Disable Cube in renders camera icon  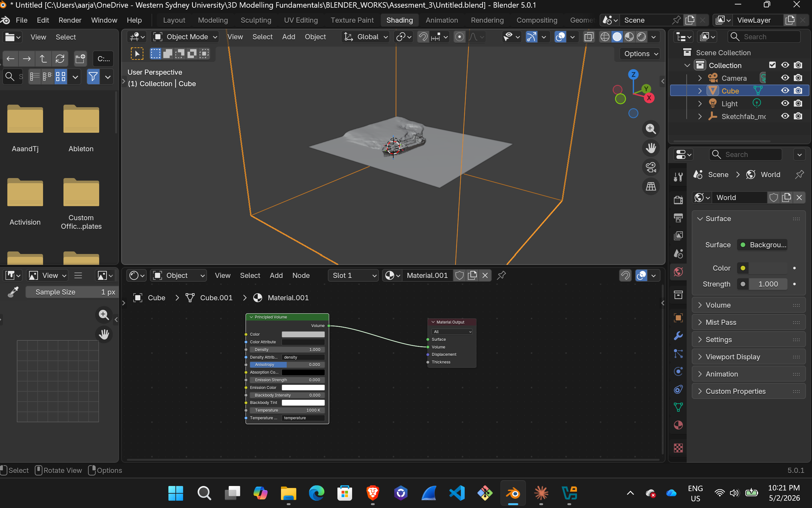coord(798,91)
